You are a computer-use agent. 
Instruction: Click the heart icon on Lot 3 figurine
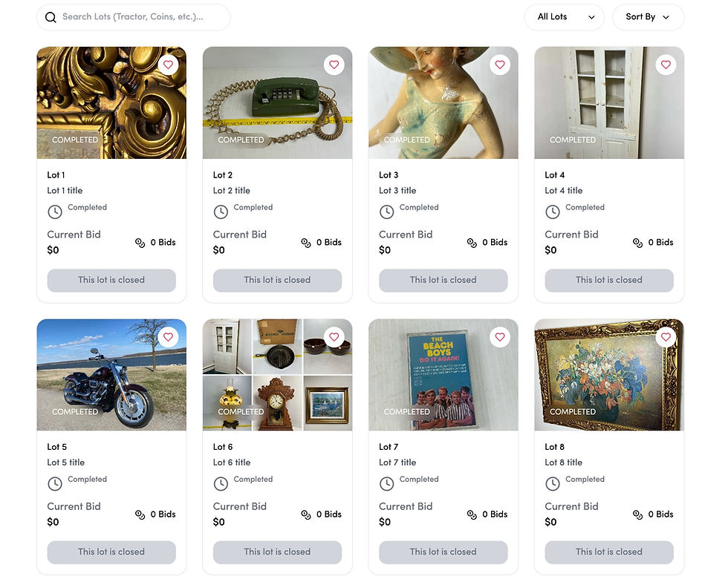(499, 65)
